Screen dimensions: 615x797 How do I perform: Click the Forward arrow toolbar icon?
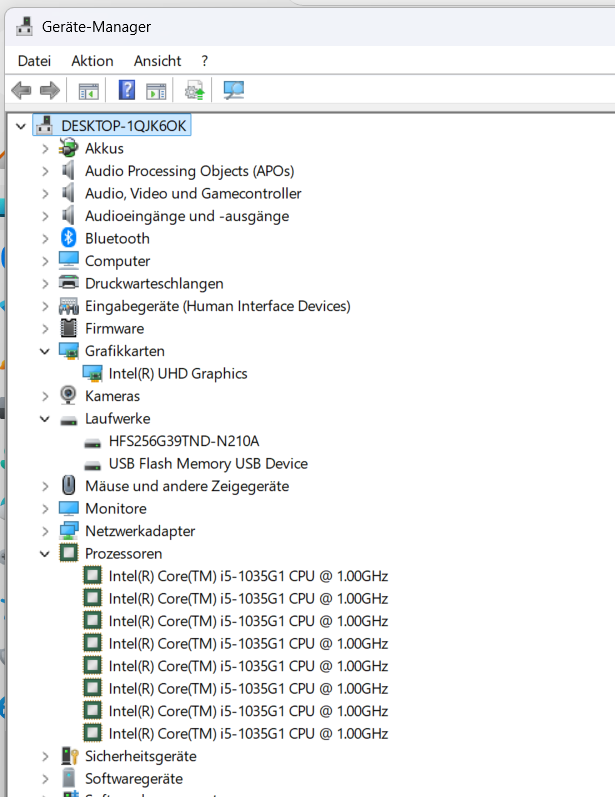50,91
